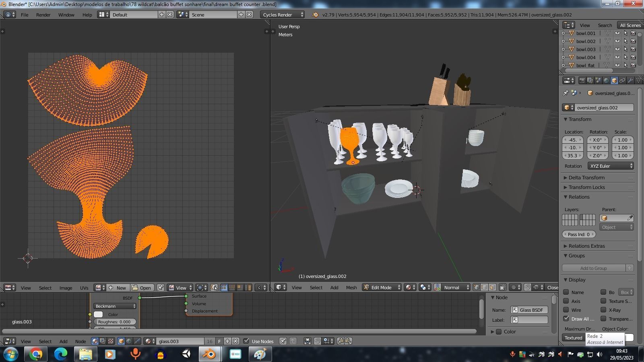Click the parent object eyedropper icon
Screen dimensions: 644x362
630,218
